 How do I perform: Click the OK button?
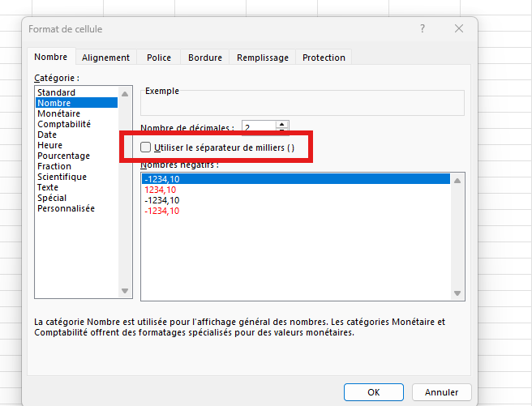pos(373,392)
